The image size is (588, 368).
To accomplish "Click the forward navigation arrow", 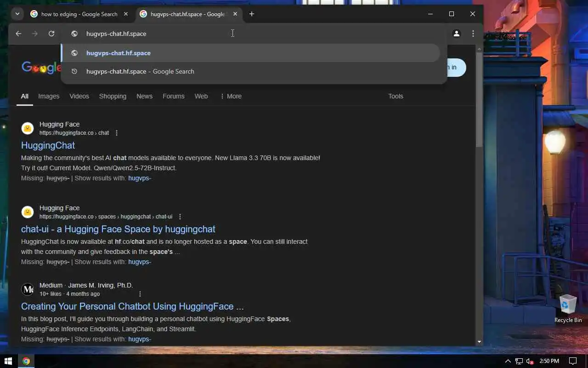I will pos(35,34).
